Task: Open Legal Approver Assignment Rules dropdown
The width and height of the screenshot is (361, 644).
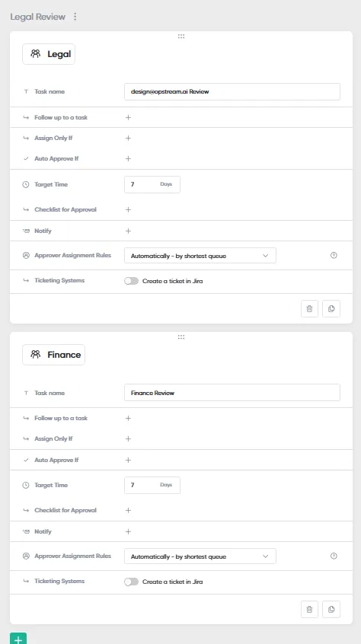Action: (200, 256)
